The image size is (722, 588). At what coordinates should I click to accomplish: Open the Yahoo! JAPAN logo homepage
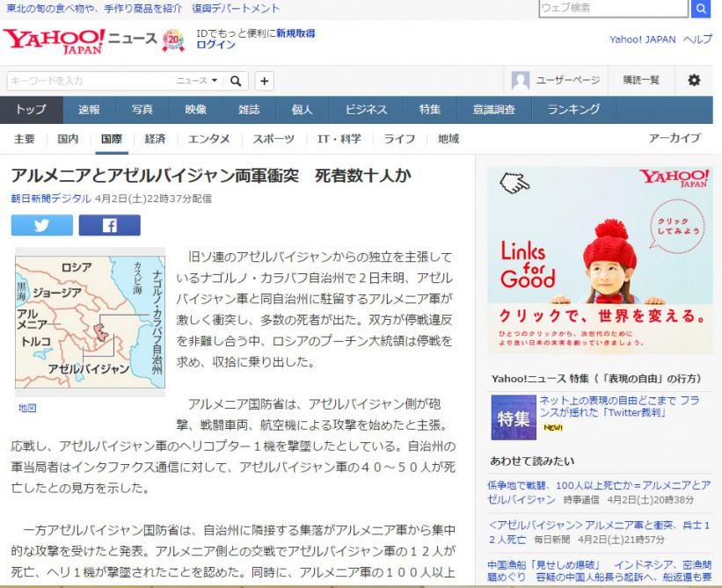pos(54,41)
